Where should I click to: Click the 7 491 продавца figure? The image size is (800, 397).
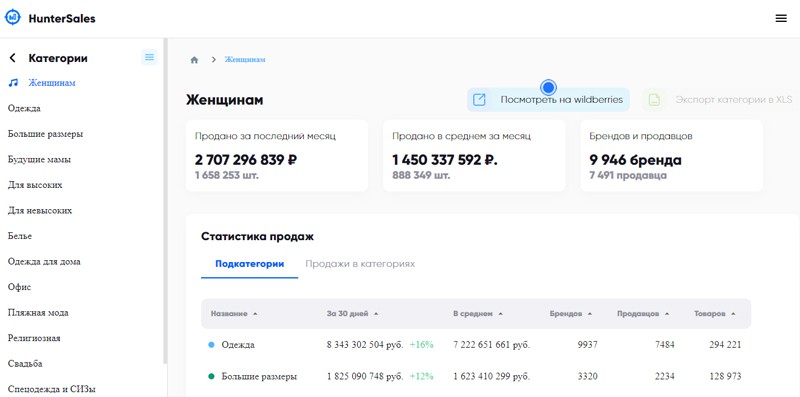click(628, 176)
